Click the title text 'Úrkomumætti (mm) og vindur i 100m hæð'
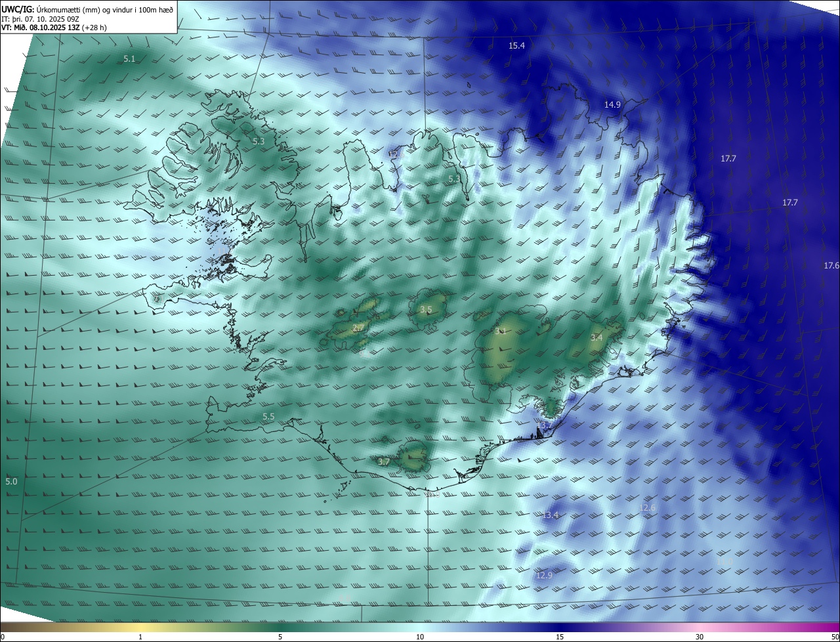 pyautogui.click(x=105, y=9)
